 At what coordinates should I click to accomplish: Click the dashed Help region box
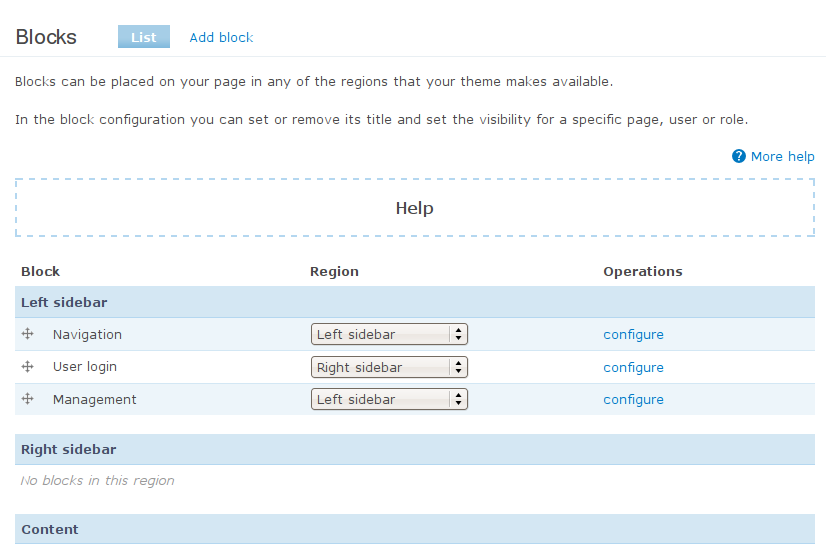pos(415,208)
